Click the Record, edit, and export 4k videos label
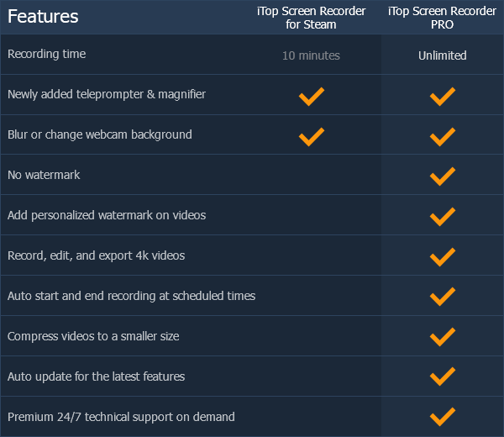Viewport: 504px width, 437px height. 96,255
